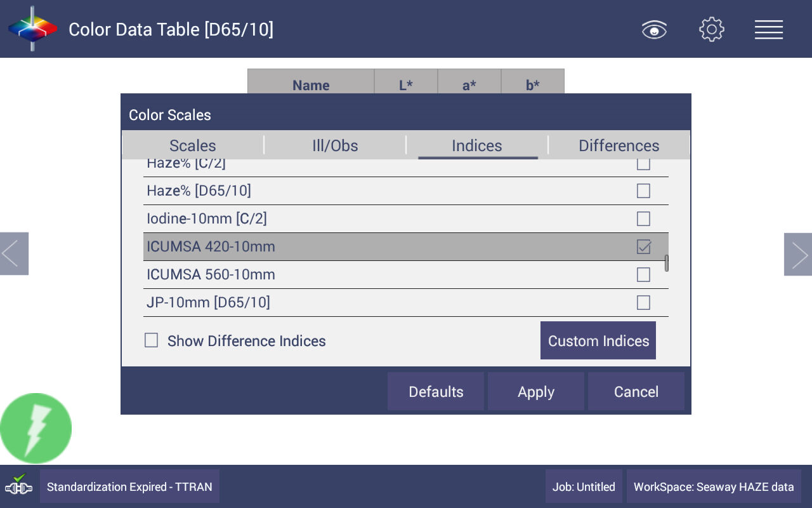The height and width of the screenshot is (508, 812).
Task: Switch to the Ill/Obs tab
Action: (335, 146)
